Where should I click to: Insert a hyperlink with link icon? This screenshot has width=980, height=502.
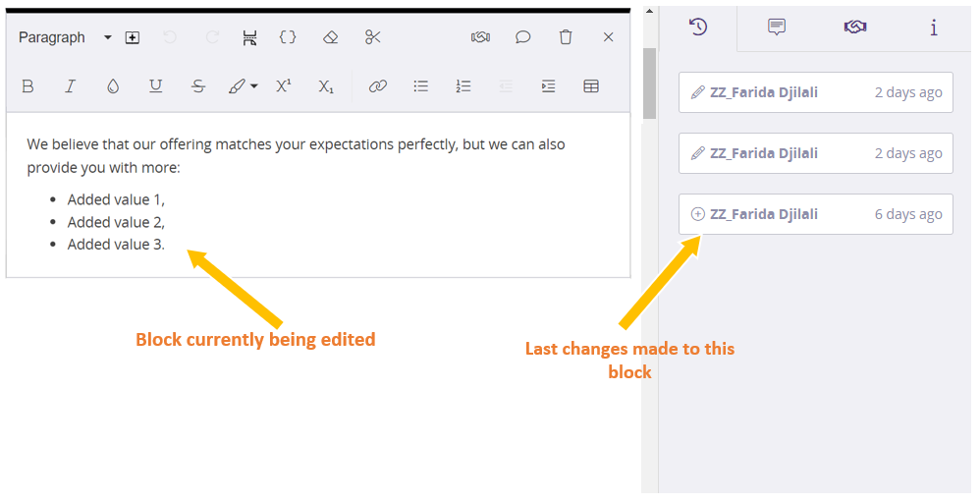(378, 86)
